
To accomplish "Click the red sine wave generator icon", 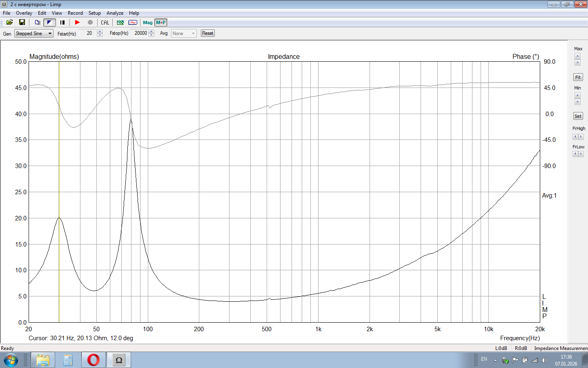I will (x=133, y=22).
